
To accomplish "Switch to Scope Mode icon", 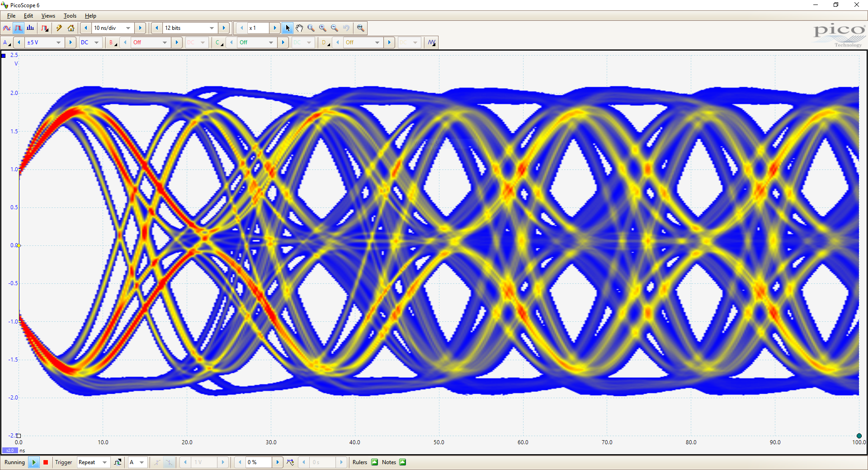I will coord(7,28).
